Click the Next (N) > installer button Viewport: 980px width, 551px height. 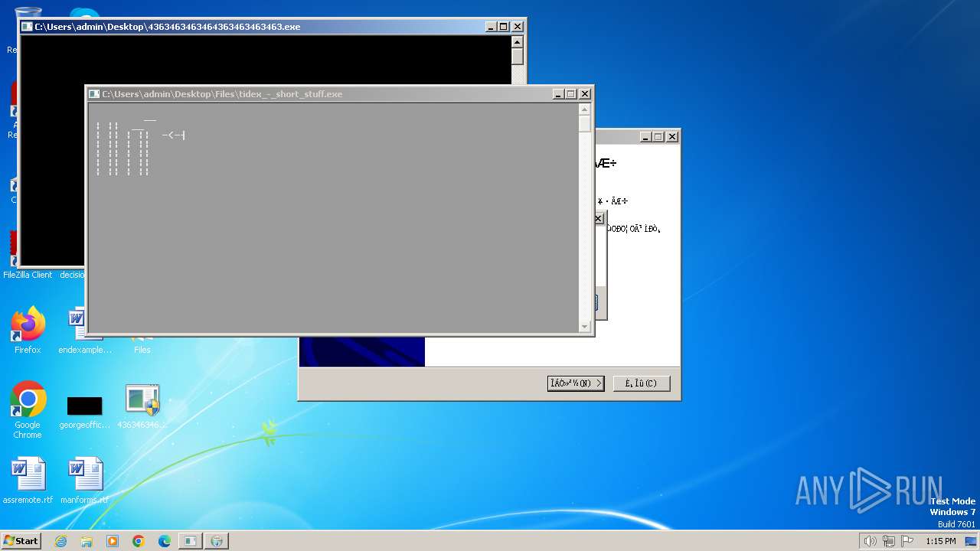576,383
